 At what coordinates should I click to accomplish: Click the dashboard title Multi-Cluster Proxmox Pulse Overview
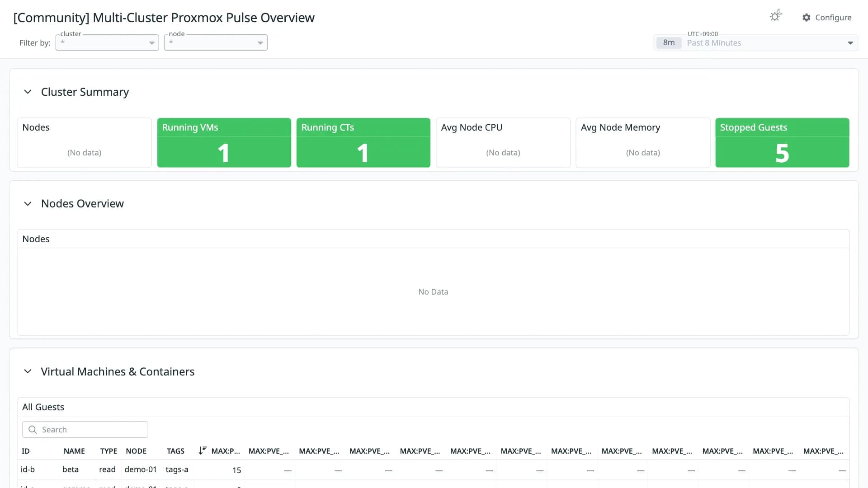(x=164, y=18)
